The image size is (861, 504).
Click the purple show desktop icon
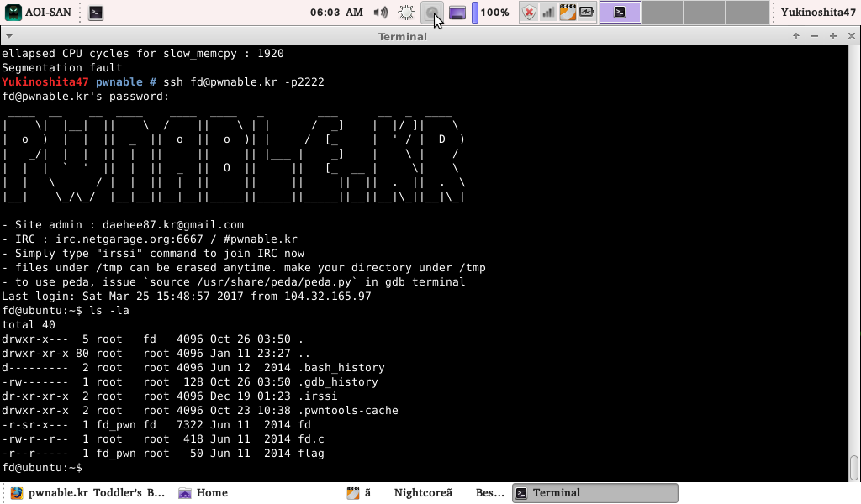457,12
